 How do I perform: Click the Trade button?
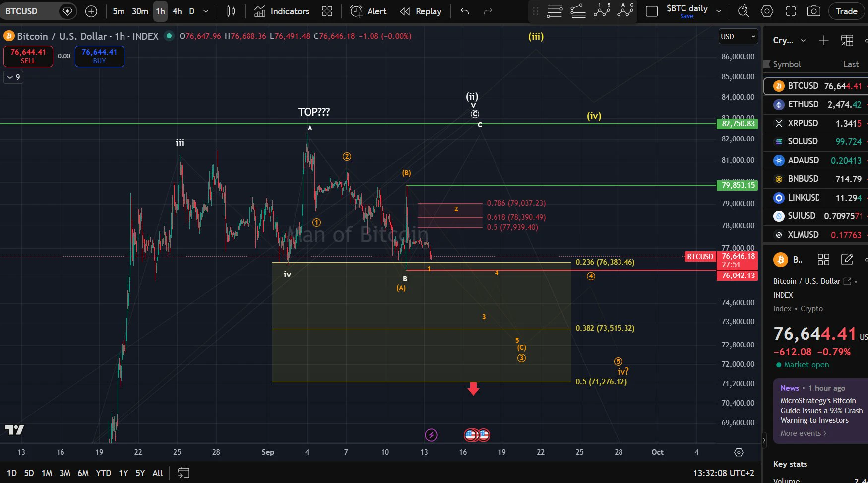(846, 11)
